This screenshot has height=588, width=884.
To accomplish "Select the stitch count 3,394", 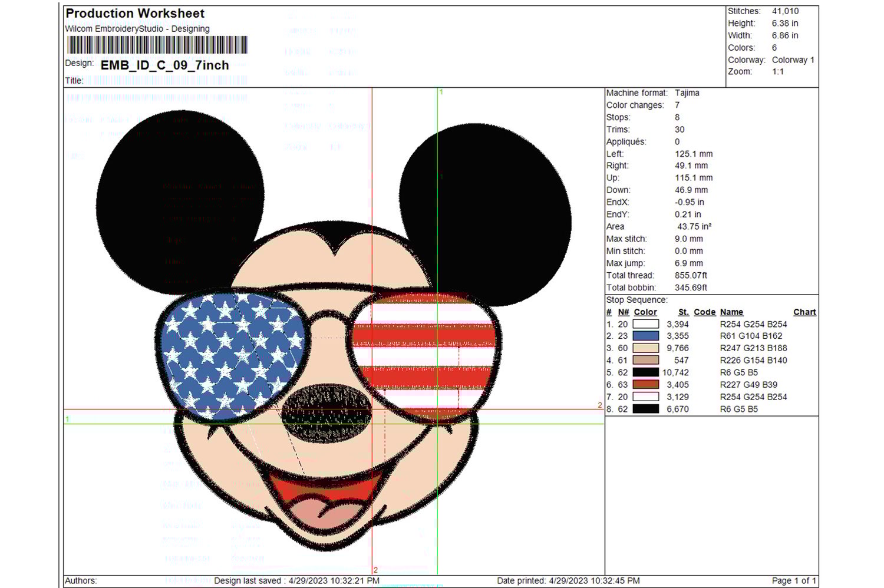I will (x=678, y=324).
